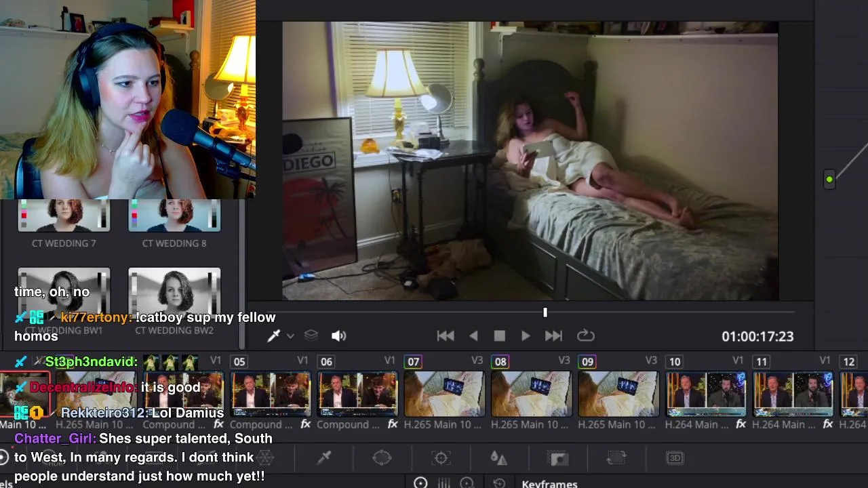Screen dimensions: 868x488
Task: Click the clip number 12 label
Action: click(848, 362)
